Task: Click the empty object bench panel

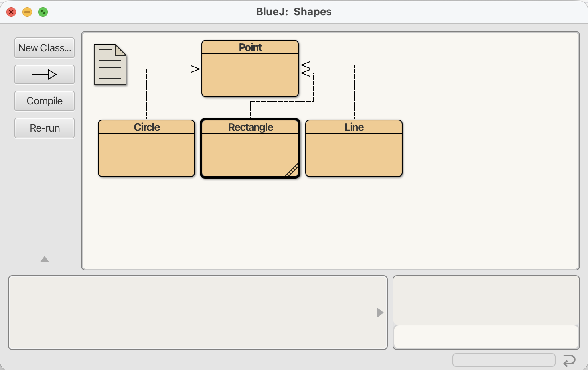Action: click(191, 313)
